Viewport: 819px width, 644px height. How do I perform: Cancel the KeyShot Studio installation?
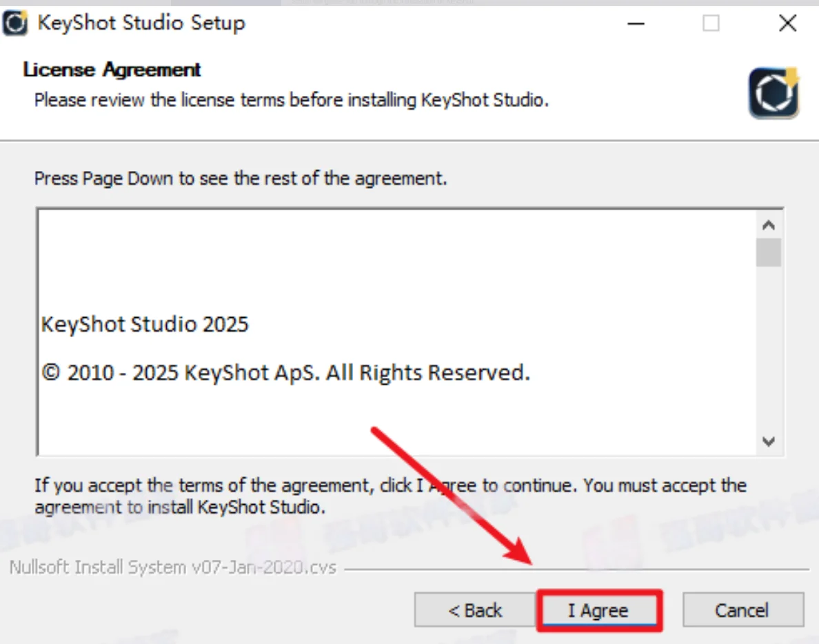click(742, 610)
